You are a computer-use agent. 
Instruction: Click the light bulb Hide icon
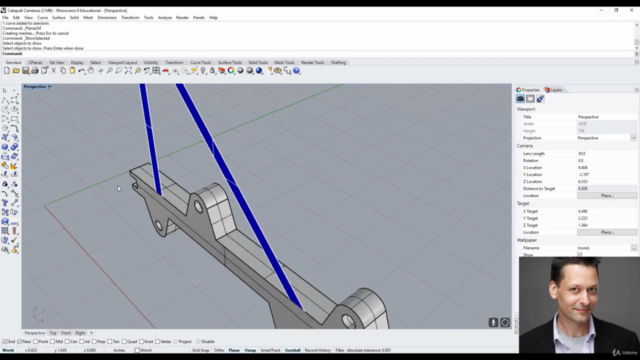point(203,71)
